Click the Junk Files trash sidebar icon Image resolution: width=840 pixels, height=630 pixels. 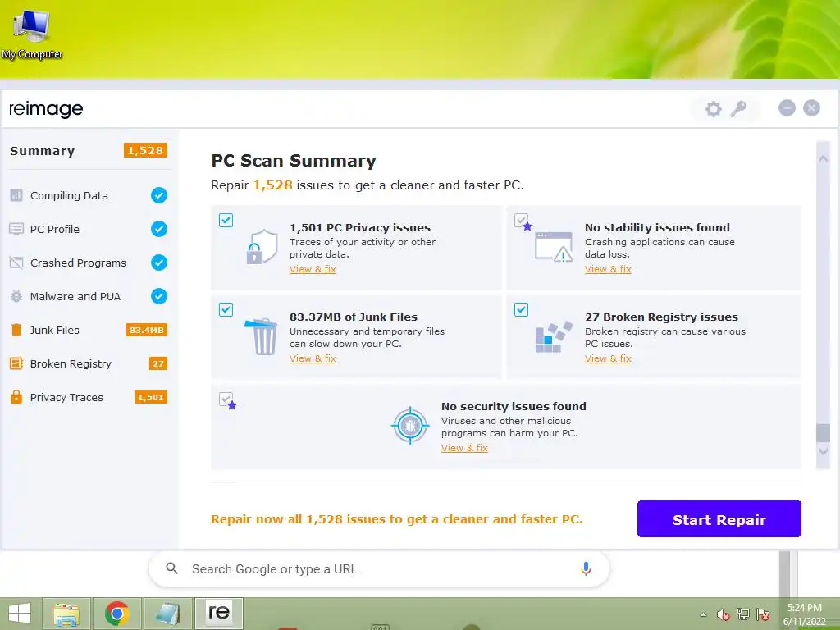pos(16,330)
